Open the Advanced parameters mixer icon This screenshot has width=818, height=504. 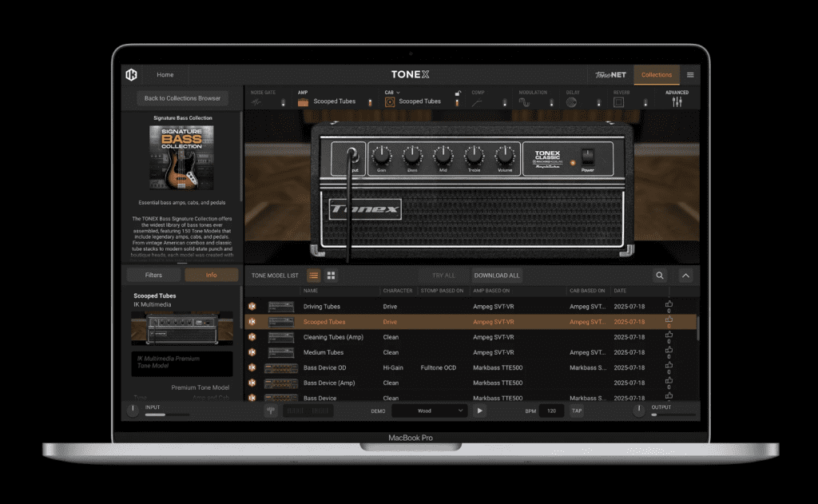click(677, 102)
